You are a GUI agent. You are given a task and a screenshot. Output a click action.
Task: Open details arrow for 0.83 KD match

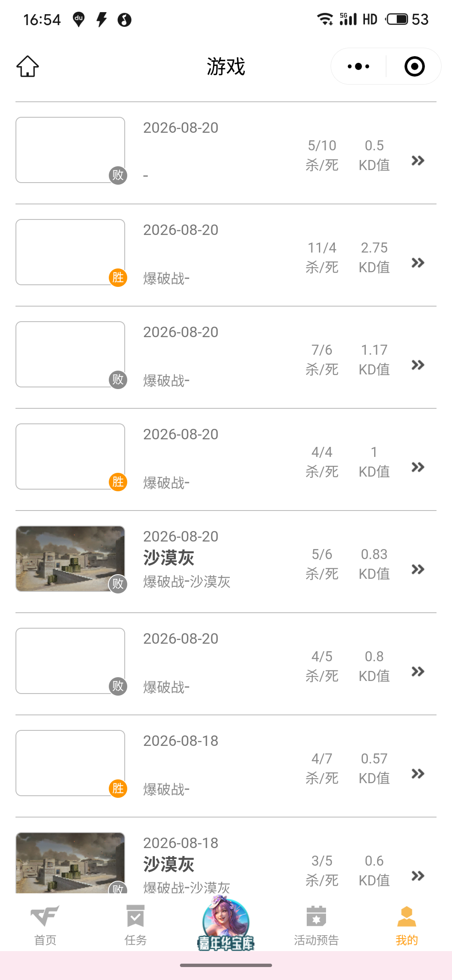[x=418, y=569]
